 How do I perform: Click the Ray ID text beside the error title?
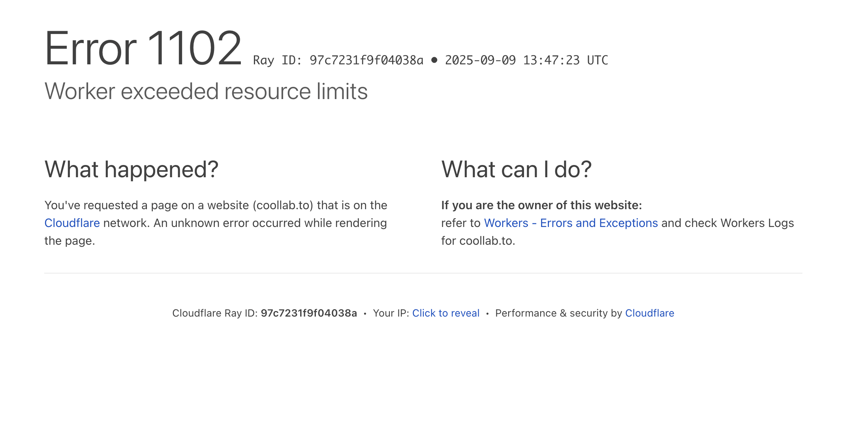tap(338, 60)
